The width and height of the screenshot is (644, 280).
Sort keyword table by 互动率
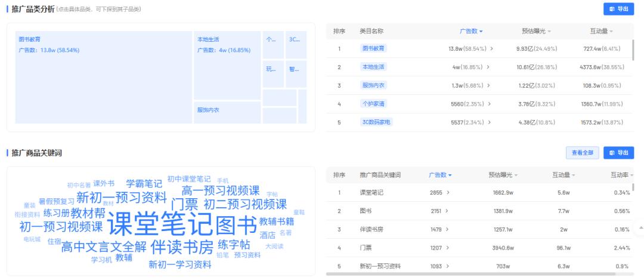[x=622, y=175]
